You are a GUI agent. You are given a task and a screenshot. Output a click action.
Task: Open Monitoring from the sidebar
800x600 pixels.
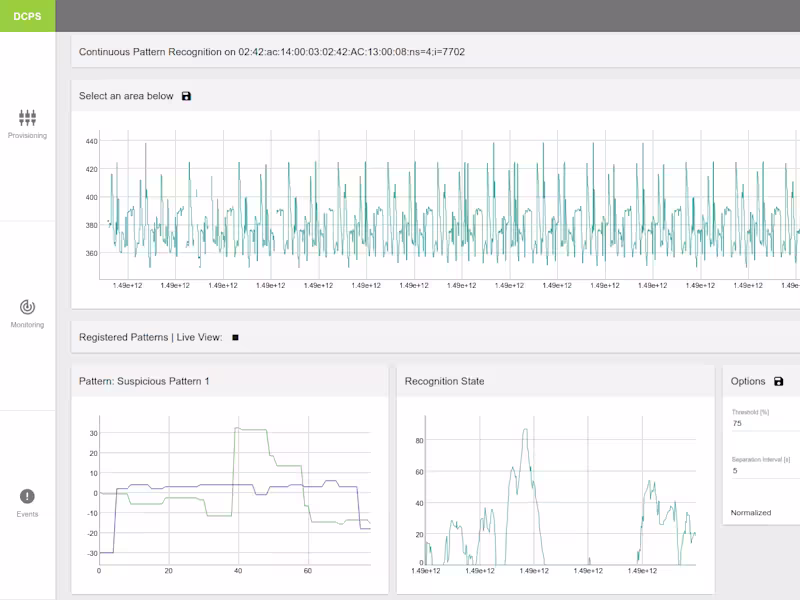(27, 307)
